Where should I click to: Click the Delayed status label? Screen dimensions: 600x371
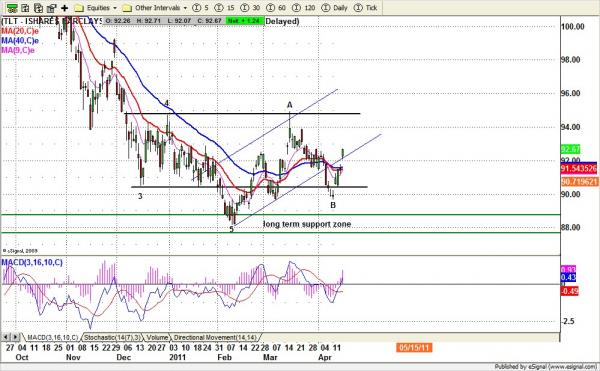coord(282,21)
